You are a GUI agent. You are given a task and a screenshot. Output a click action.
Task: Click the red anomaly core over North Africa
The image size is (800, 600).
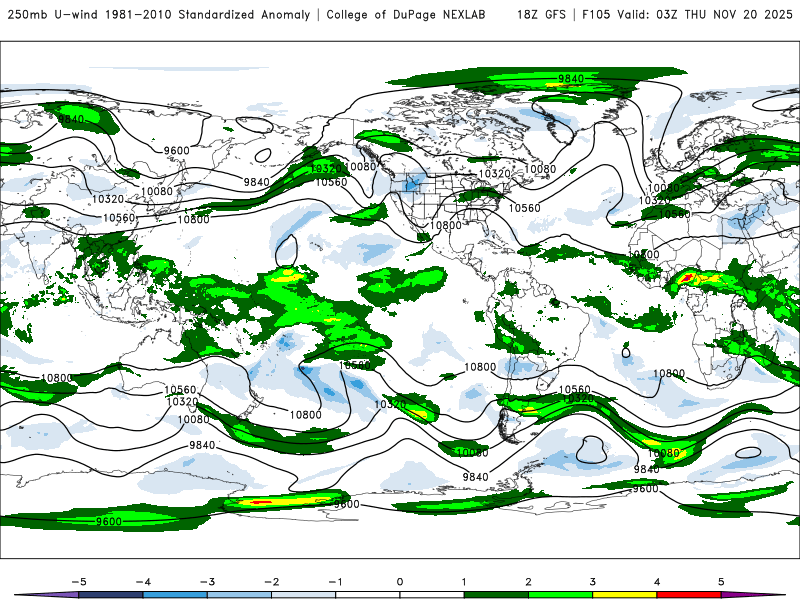click(x=687, y=278)
